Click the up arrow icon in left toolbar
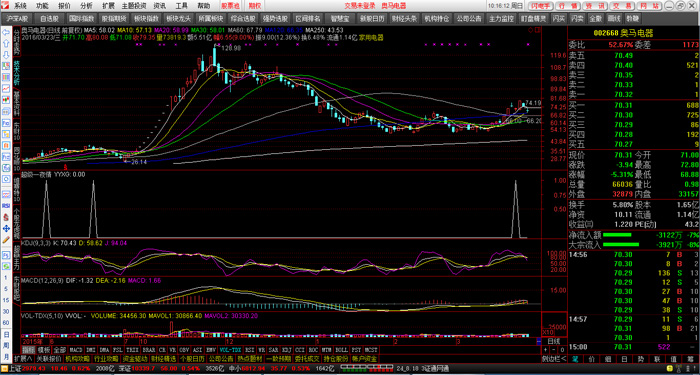 pyautogui.click(x=6, y=43)
